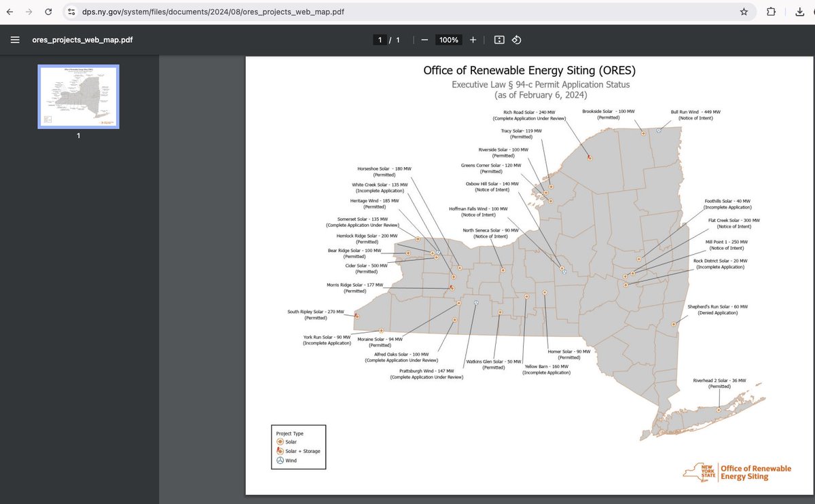The image size is (815, 504).
Task: Open the browser extensions puzzle icon
Action: coord(771,12)
